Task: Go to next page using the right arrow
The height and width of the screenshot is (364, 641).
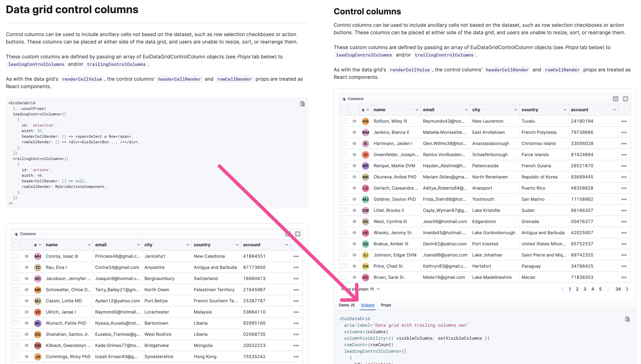Action: (627, 289)
